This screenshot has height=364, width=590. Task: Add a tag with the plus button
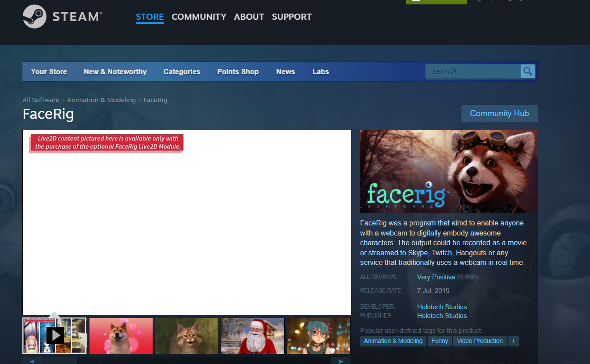513,341
